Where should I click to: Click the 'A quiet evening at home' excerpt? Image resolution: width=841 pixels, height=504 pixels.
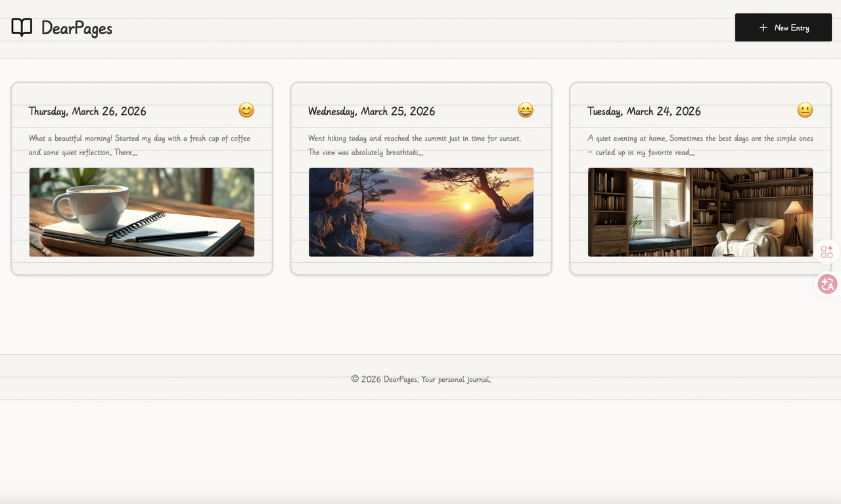pos(700,145)
